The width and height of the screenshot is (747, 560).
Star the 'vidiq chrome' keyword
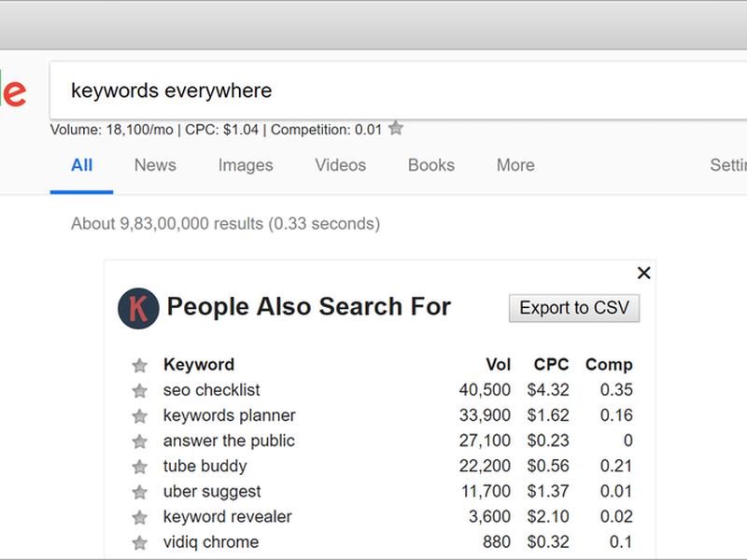[x=139, y=542]
